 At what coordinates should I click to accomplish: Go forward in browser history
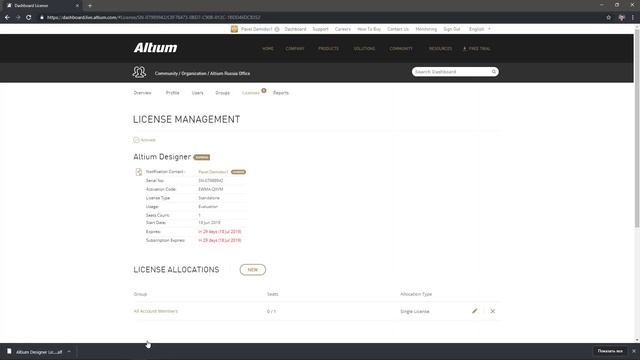coord(18,18)
